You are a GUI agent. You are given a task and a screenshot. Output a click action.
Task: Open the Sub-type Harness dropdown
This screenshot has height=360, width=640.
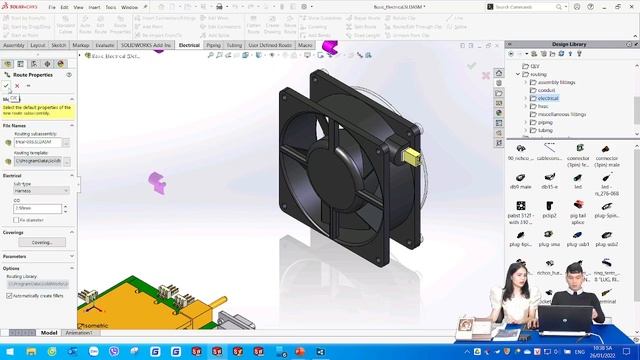click(x=41, y=191)
